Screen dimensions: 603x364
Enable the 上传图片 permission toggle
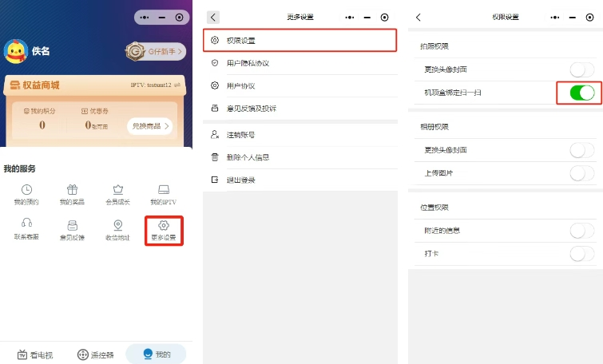coord(582,172)
